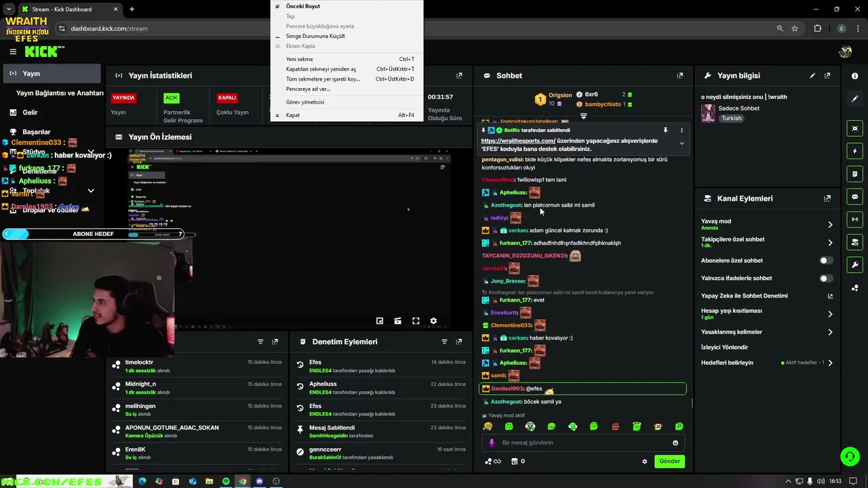Select the red angry quick emote
Viewport: 868px width, 488px height.
click(615, 426)
